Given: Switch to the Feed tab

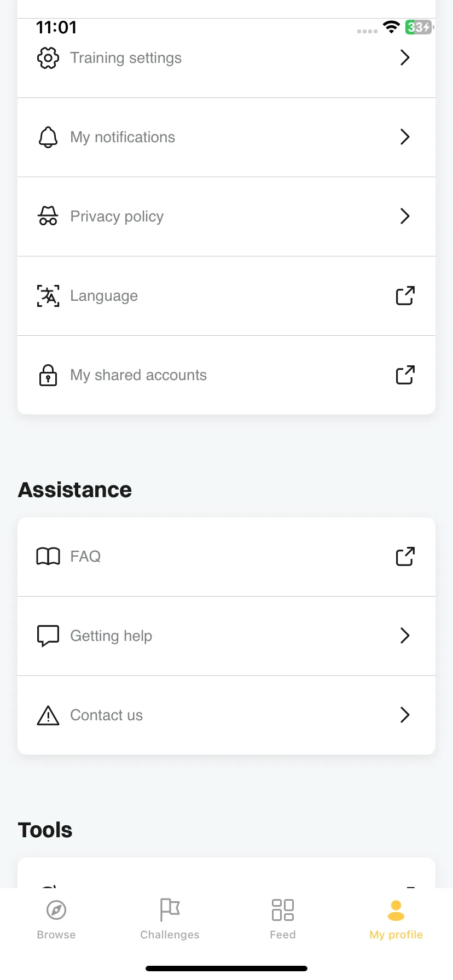Looking at the screenshot, I should click(x=283, y=919).
